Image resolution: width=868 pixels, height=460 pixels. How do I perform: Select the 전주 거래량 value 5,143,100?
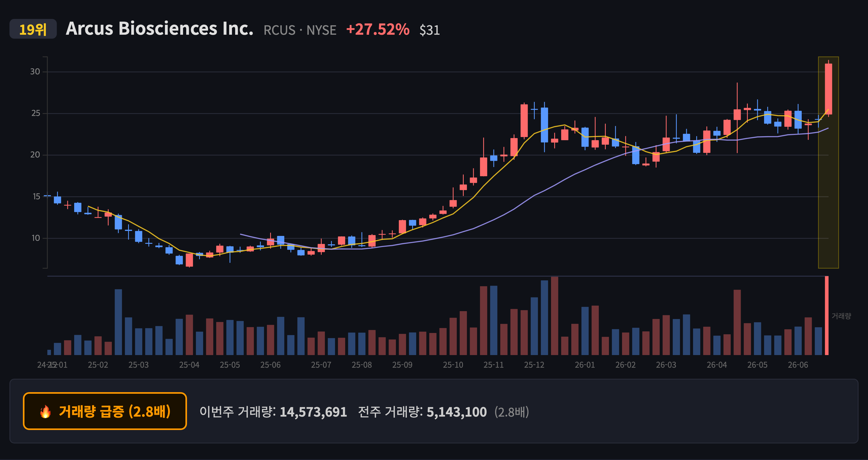tap(457, 412)
